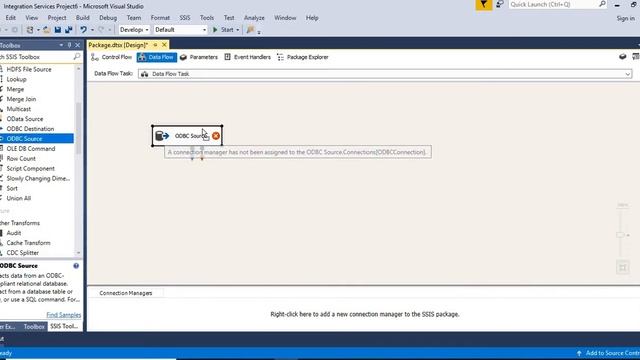Open the Debug menu
This screenshot has height=360, width=640.
click(108, 18)
